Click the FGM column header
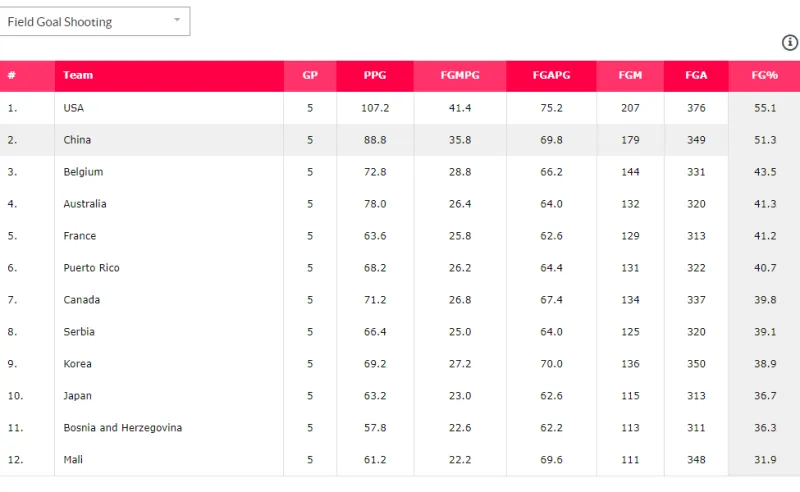Viewport: 800px width, 492px height. pos(630,76)
